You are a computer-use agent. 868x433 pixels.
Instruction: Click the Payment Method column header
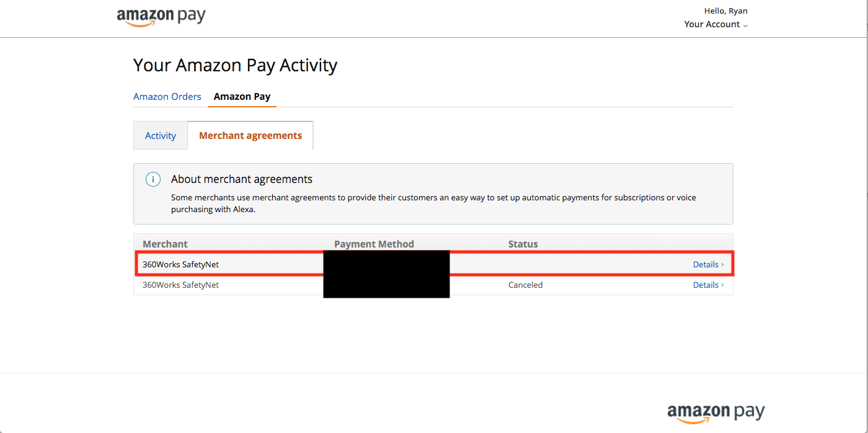click(x=374, y=244)
